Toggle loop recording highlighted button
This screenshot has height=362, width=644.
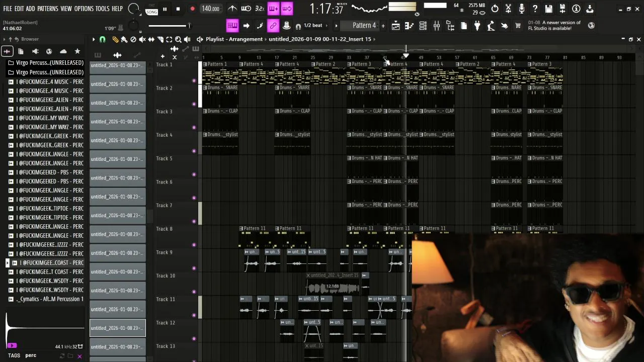point(287,9)
